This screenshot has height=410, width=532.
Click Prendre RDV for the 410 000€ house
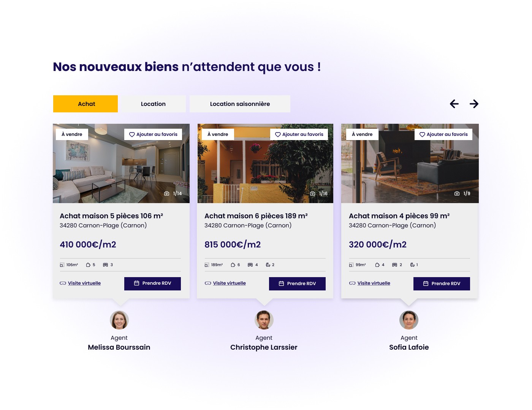coord(152,284)
